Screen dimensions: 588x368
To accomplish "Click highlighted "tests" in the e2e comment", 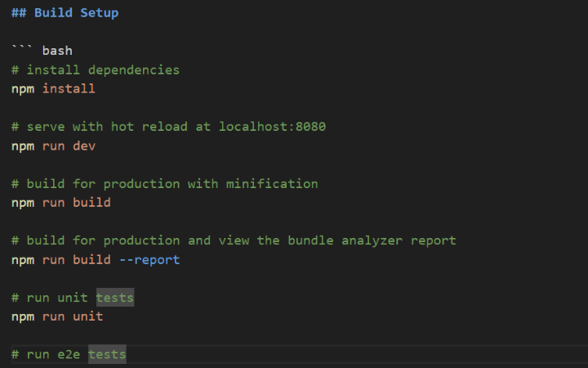I will click(107, 354).
